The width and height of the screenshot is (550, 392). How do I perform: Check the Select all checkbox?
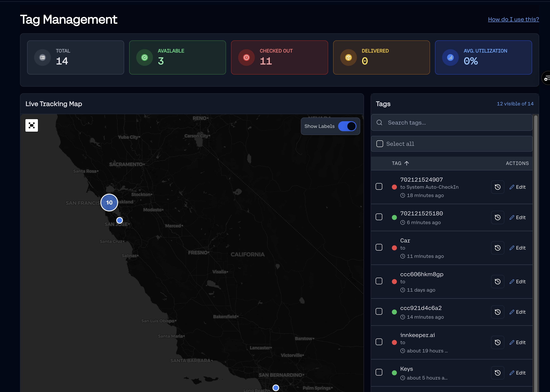[380, 144]
